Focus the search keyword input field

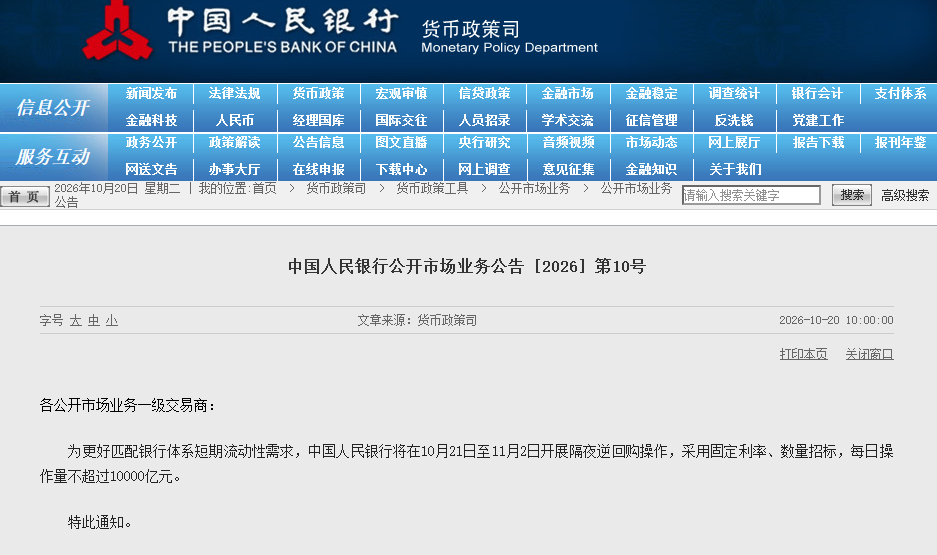(751, 195)
